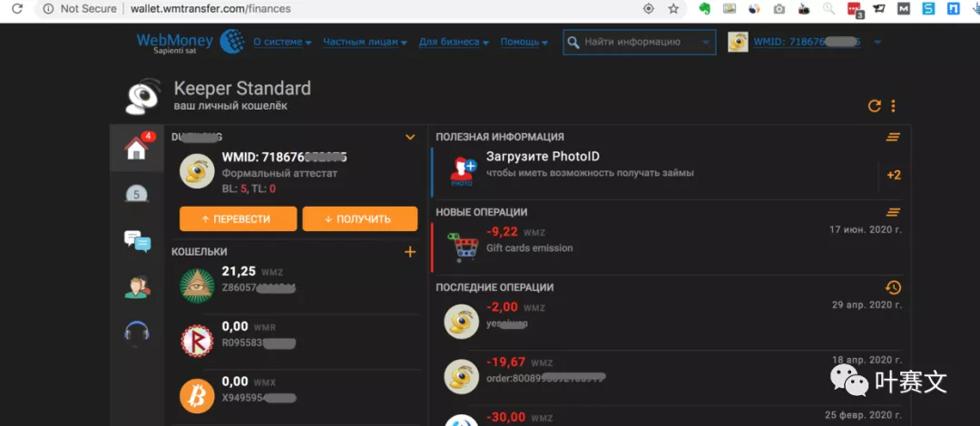Viewport: 980px width, 426px height.
Task: Click the Формальный аттестат passport text
Action: pos(279,173)
